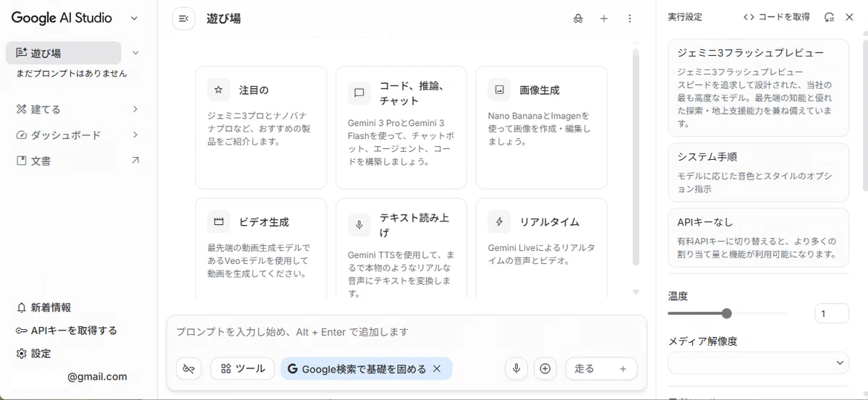Image resolution: width=868 pixels, height=400 pixels.
Task: Click the リアルタイム lightning icon
Action: [499, 222]
